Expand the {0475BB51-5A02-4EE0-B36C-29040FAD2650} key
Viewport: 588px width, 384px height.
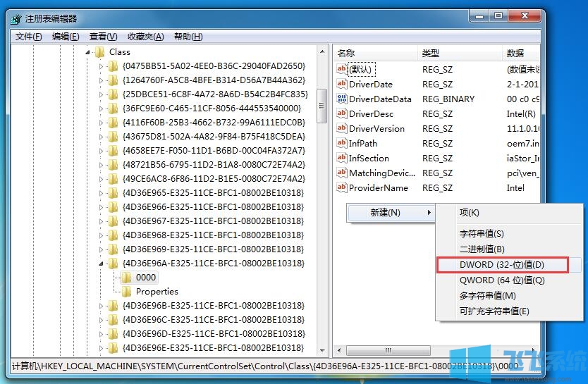tap(101, 66)
